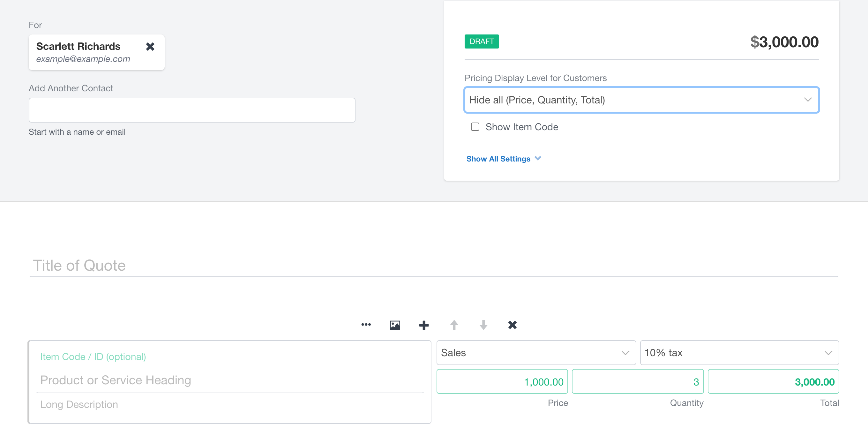
Task: Click the Total column label
Action: 829,403
